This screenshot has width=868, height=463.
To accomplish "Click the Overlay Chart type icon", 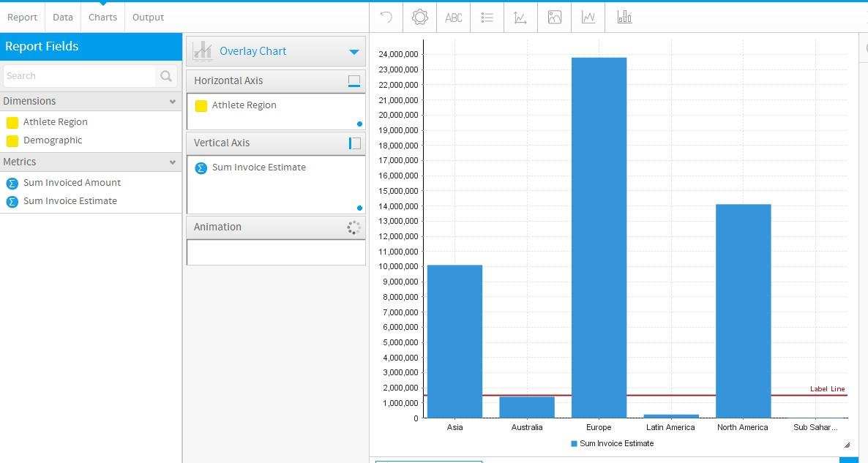I will 203,51.
